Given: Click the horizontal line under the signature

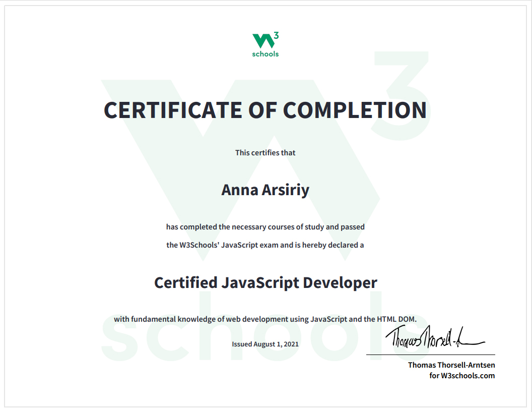Looking at the screenshot, I should tap(430, 355).
